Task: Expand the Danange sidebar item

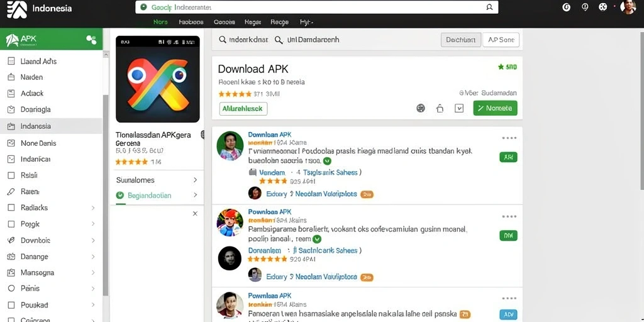Action: 93,257
